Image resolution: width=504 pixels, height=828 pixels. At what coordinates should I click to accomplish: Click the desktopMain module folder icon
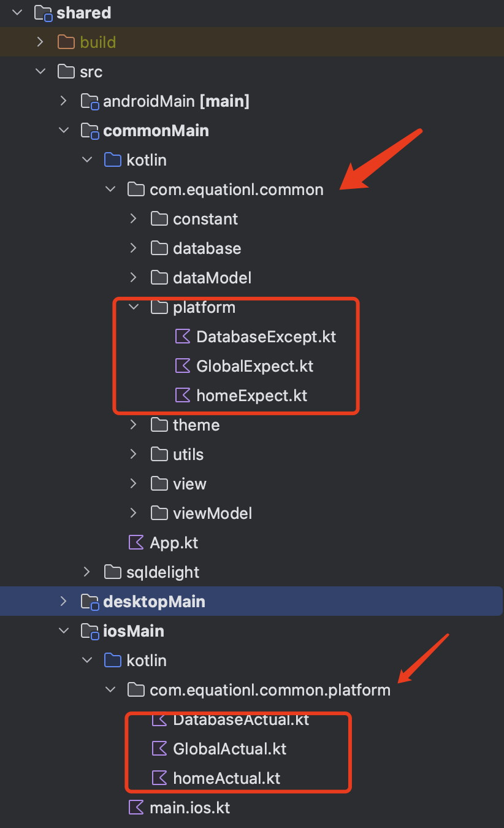coord(90,602)
